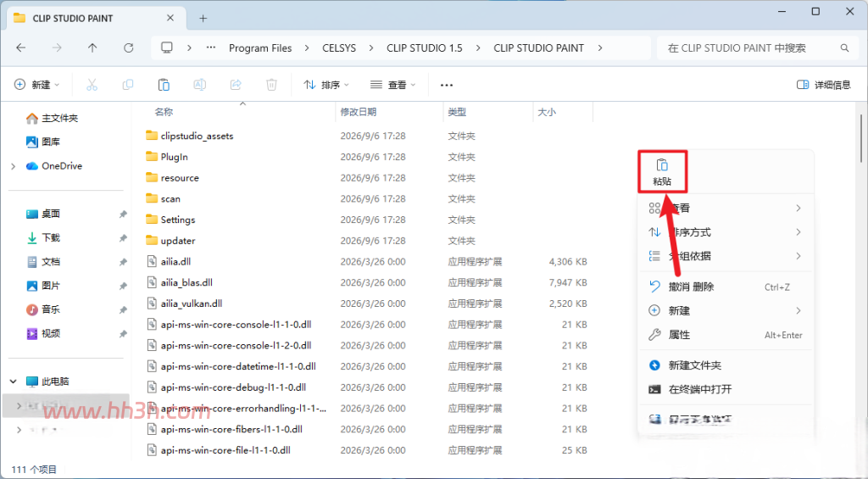
Task: Click CLIP STUDIO 1.5 in address bar
Action: [x=425, y=48]
